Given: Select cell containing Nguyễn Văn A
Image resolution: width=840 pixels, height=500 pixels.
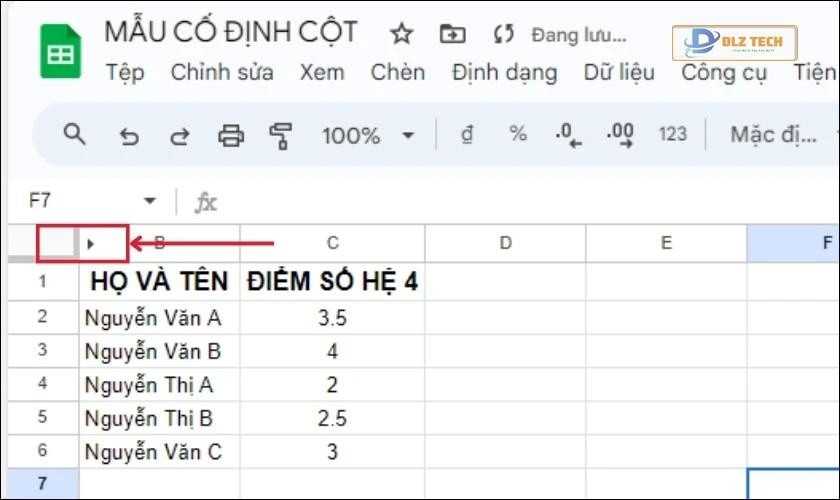Looking at the screenshot, I should pyautogui.click(x=159, y=318).
